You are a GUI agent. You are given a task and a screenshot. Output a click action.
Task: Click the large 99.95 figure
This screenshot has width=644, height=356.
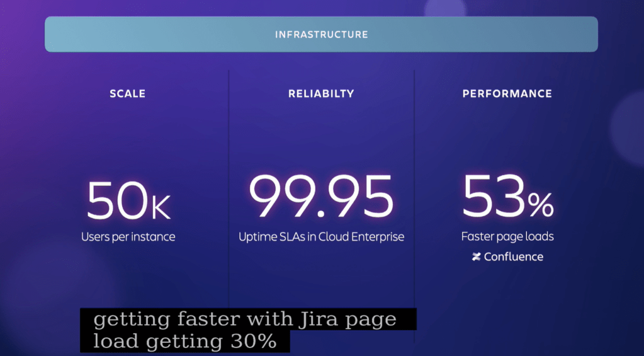click(321, 198)
